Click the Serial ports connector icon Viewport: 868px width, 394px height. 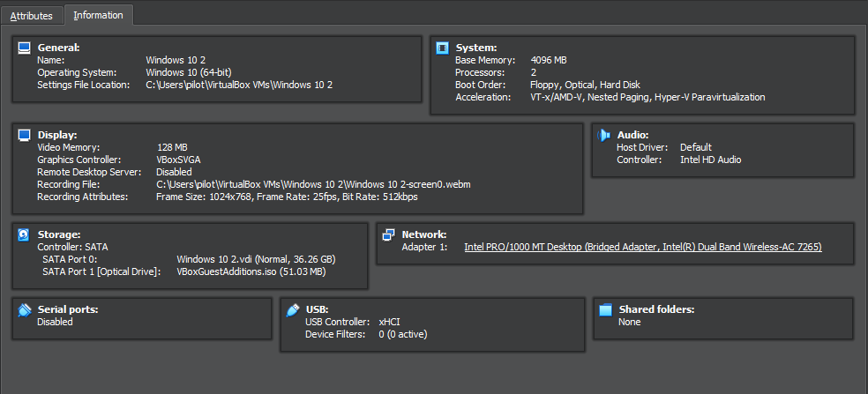25,309
